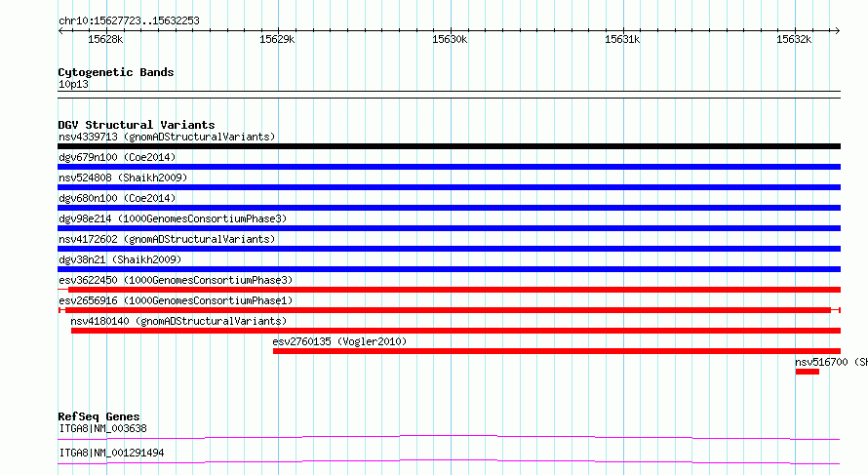Select the blue nsv4172602 variant bar
Image resolution: width=868 pixels, height=475 pixels.
449,249
